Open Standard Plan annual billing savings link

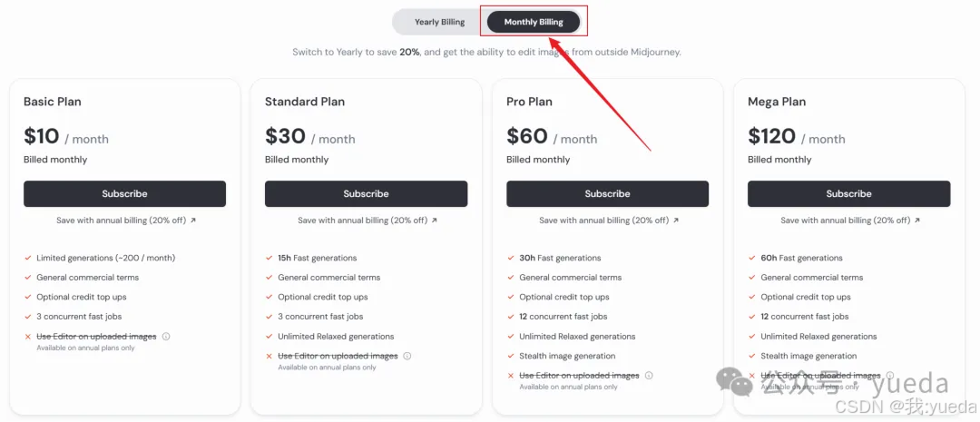[367, 220]
